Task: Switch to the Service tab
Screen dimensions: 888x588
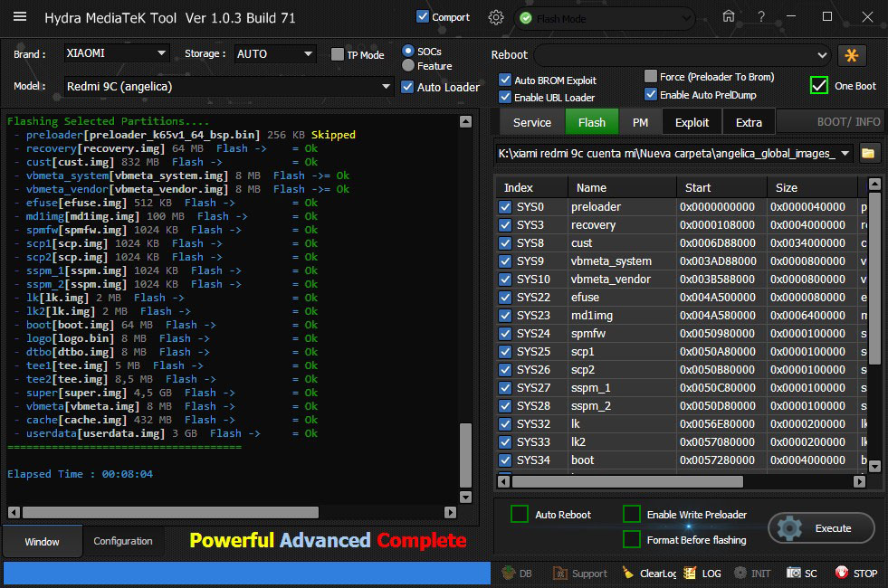Action: point(531,122)
